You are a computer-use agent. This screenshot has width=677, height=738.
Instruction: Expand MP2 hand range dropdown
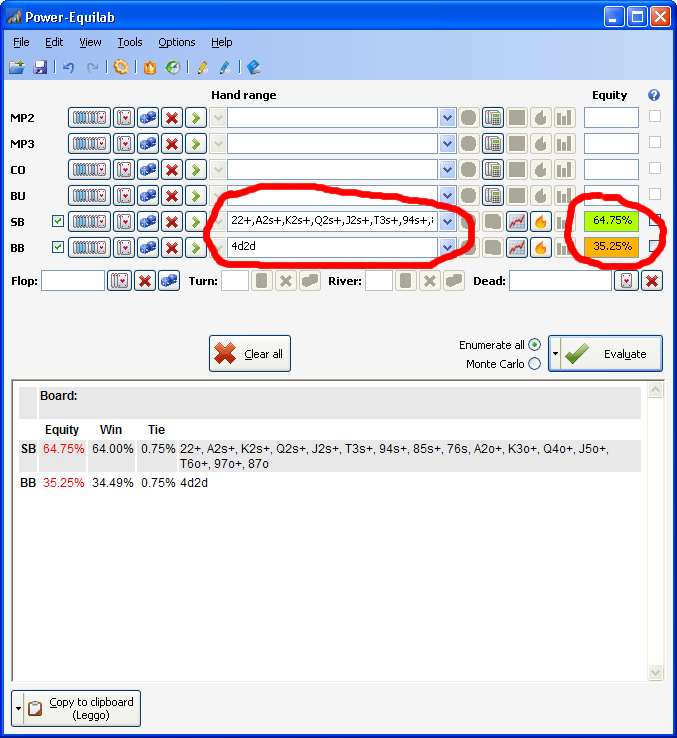pyautogui.click(x=447, y=118)
